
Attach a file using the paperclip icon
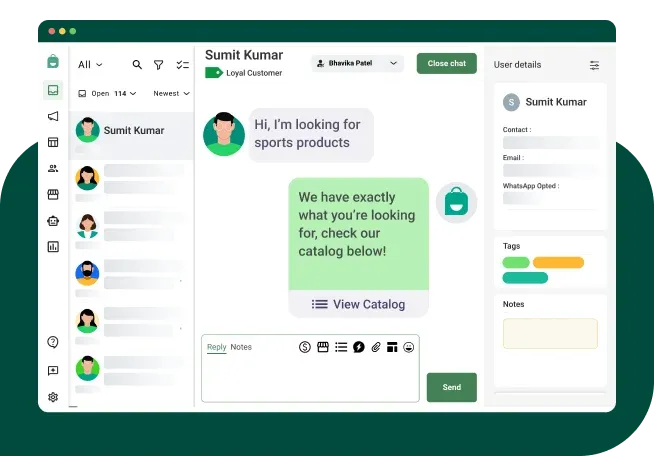point(376,347)
